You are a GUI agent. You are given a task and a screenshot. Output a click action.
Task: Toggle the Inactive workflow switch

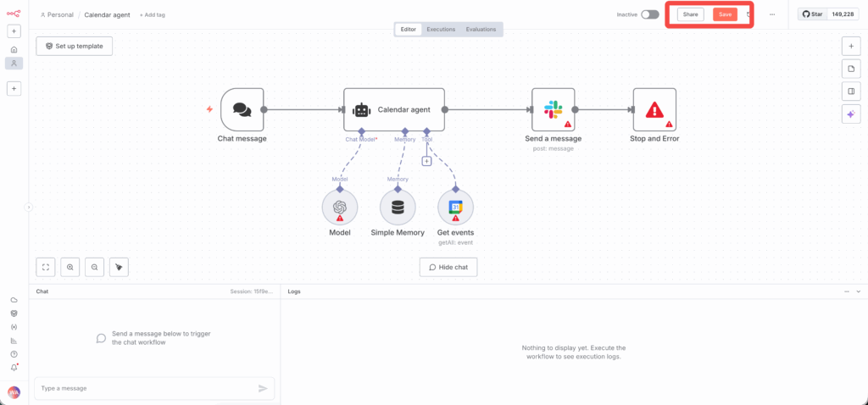650,14
